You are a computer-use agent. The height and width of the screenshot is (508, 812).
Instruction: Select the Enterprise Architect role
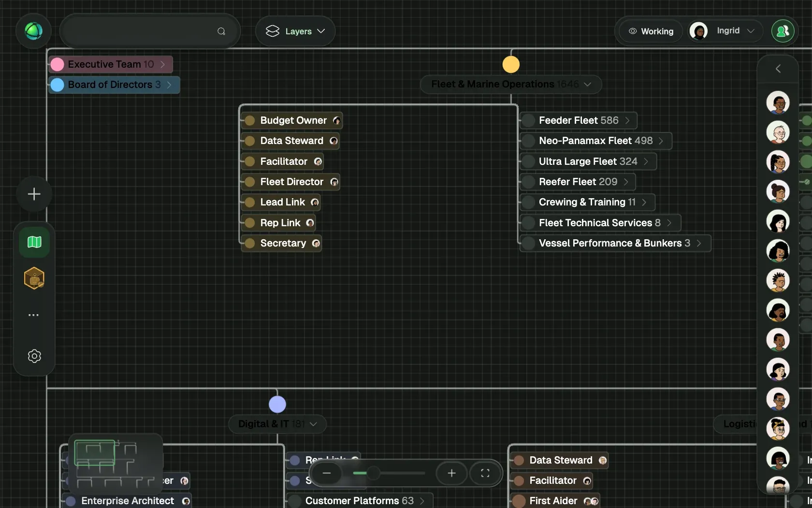coord(127,501)
